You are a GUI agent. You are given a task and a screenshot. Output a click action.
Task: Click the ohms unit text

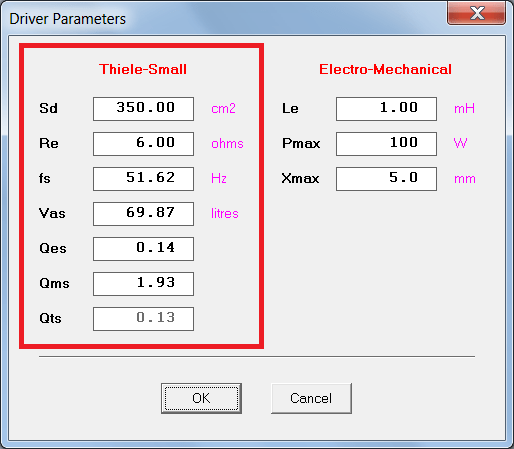tap(227, 144)
